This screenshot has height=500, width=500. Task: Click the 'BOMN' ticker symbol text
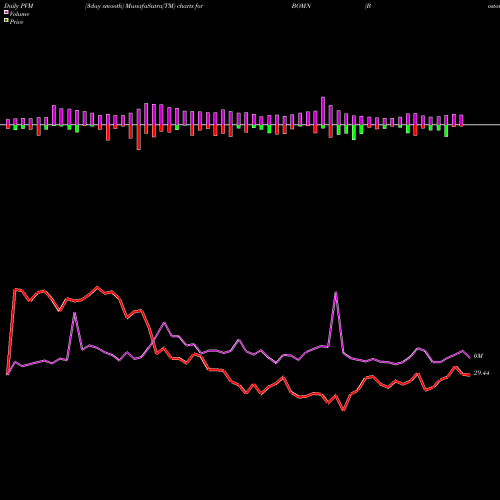pos(301,6)
